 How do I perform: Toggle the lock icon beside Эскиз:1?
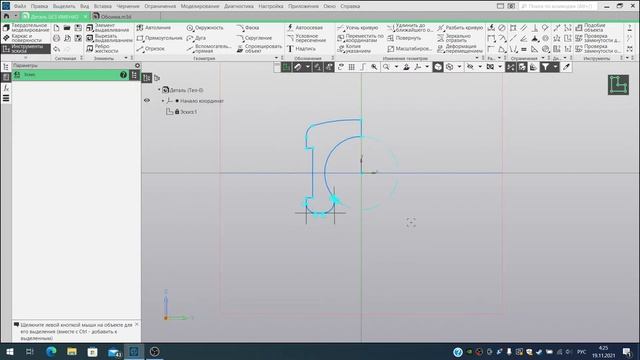(x=177, y=111)
